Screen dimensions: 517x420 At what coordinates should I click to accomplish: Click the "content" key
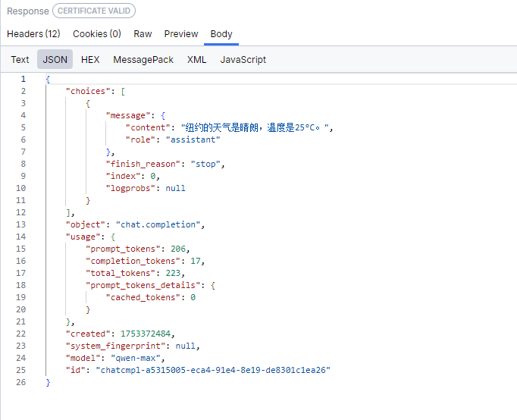(148, 127)
